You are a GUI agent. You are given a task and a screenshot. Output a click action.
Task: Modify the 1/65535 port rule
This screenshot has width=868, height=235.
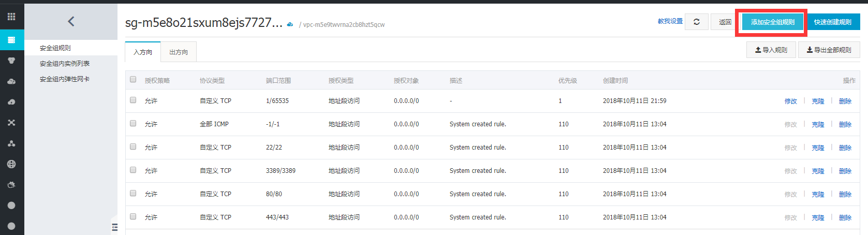tap(791, 101)
